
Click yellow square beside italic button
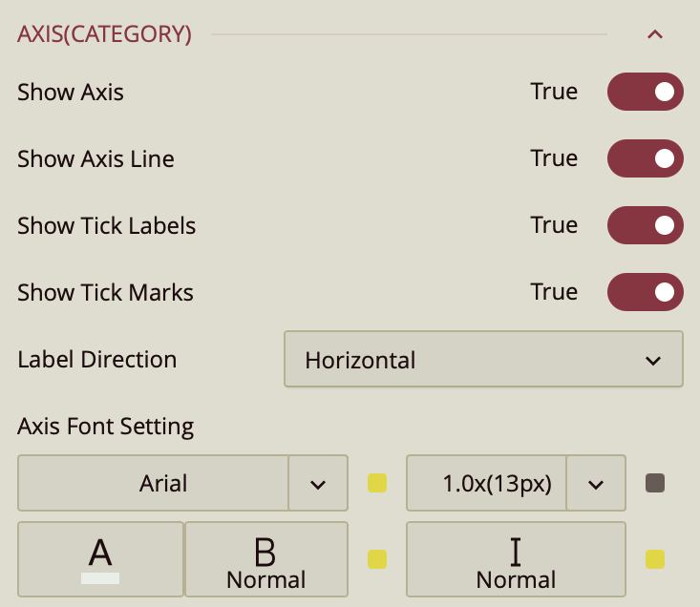(x=655, y=558)
